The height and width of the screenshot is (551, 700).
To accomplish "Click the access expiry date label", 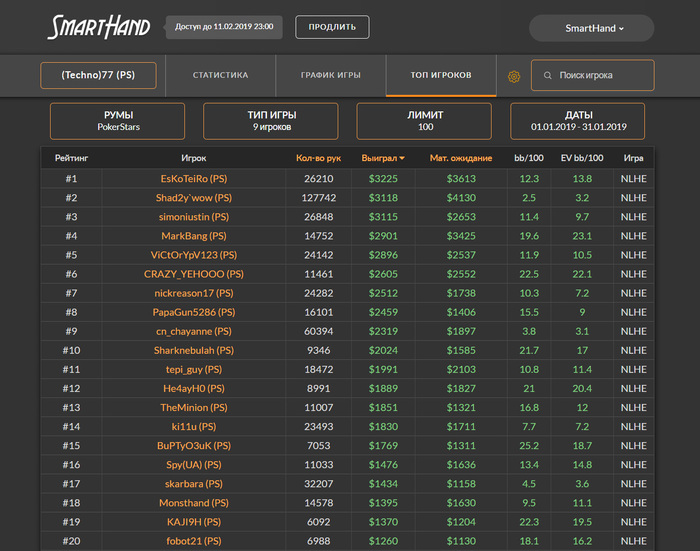I will [x=224, y=27].
